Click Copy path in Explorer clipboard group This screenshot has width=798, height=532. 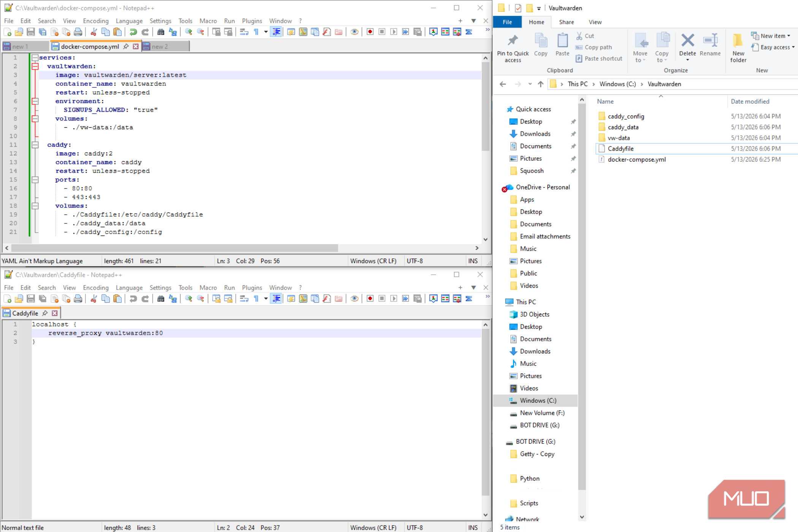[594, 47]
